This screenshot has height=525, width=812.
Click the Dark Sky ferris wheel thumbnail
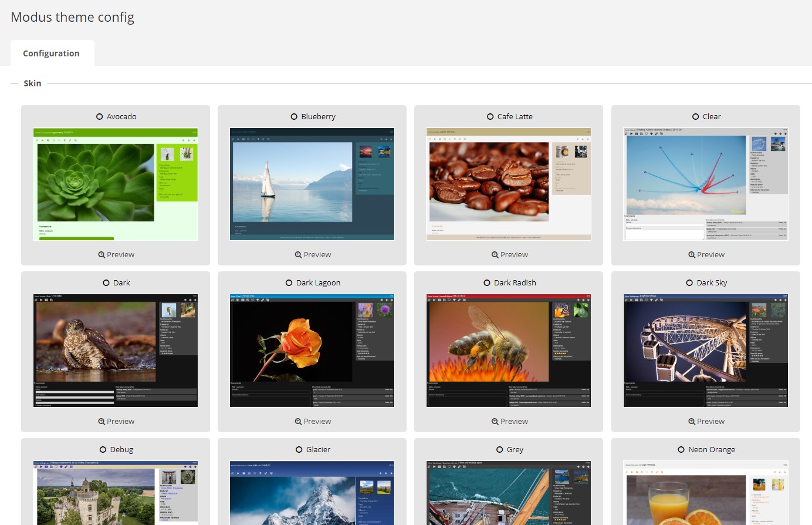pyautogui.click(x=706, y=351)
